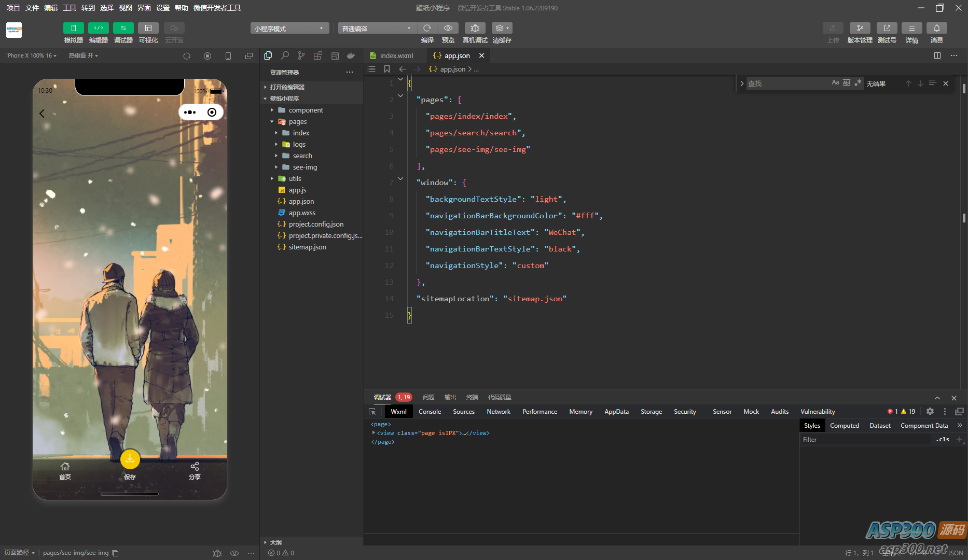Open version management in the toolbar
Viewport: 968px width, 560px height.
point(860,29)
